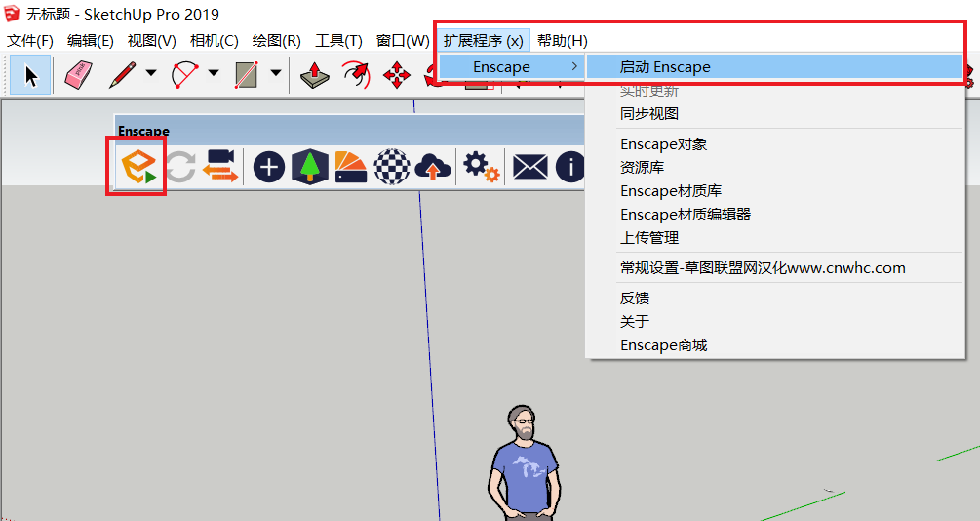980x521 pixels.
Task: Open the 工具(T) menu
Action: click(x=338, y=41)
